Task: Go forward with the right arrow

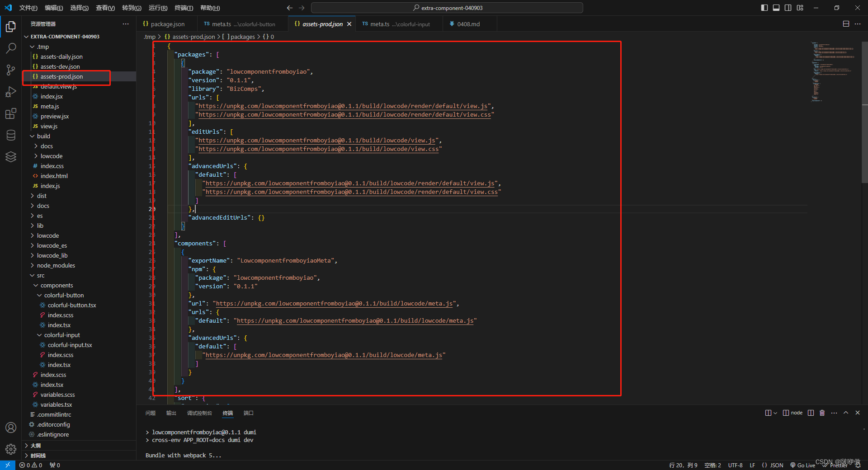Action: 302,8
